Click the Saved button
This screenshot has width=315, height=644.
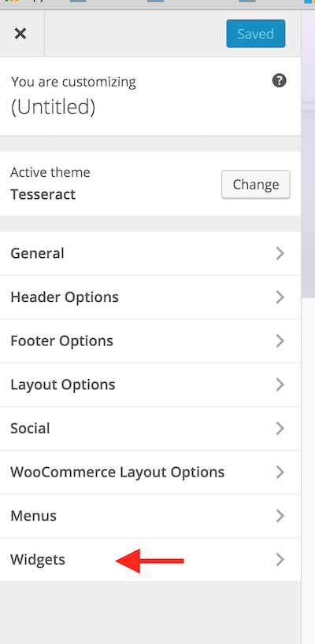(x=255, y=33)
